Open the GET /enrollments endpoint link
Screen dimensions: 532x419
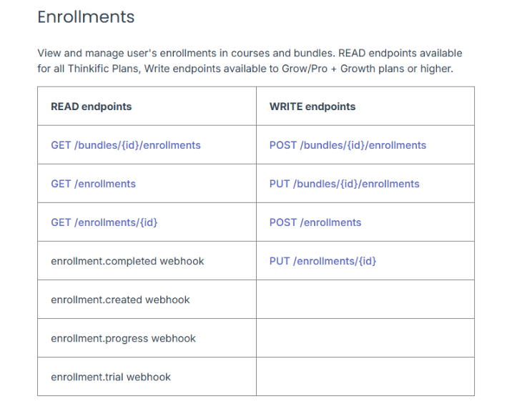pos(93,184)
